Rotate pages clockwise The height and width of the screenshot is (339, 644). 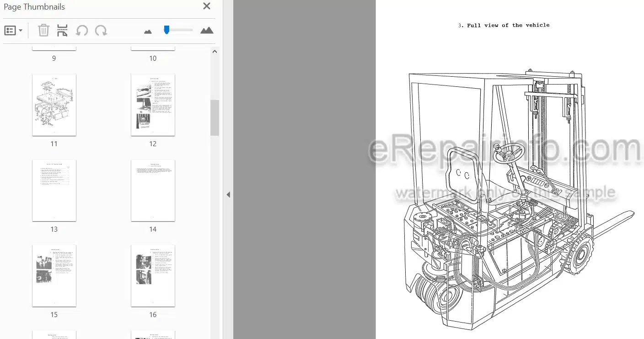click(101, 31)
